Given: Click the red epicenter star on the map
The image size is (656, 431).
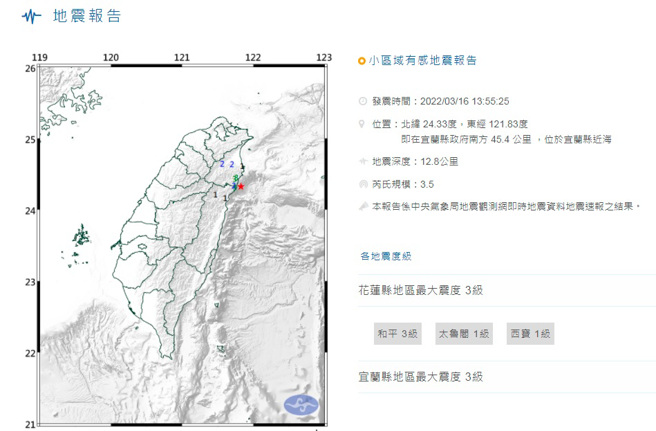Looking at the screenshot, I should click(x=241, y=186).
